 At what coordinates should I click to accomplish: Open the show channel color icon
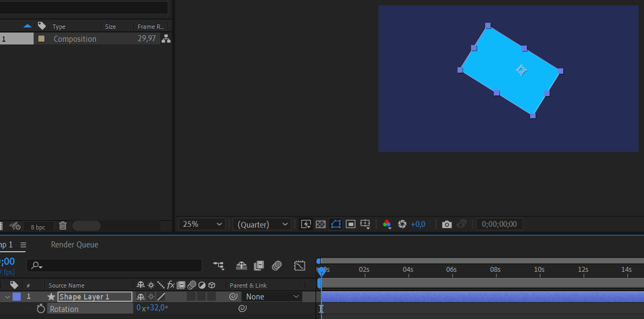point(387,224)
